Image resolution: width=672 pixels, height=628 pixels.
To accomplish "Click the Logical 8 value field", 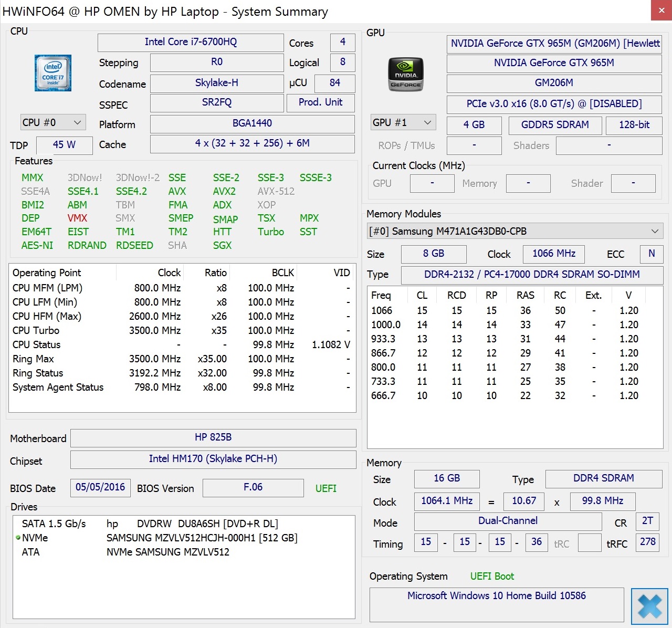I will pos(343,62).
